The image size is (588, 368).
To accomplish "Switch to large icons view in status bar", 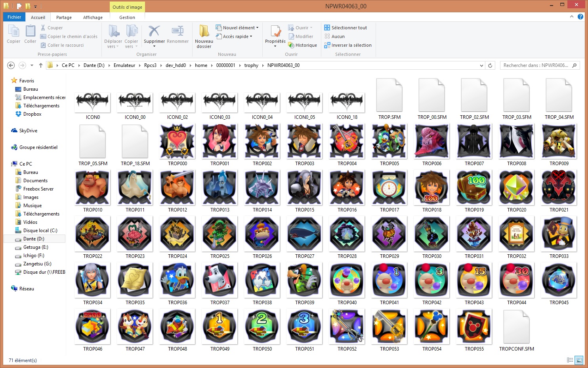I will 579,360.
